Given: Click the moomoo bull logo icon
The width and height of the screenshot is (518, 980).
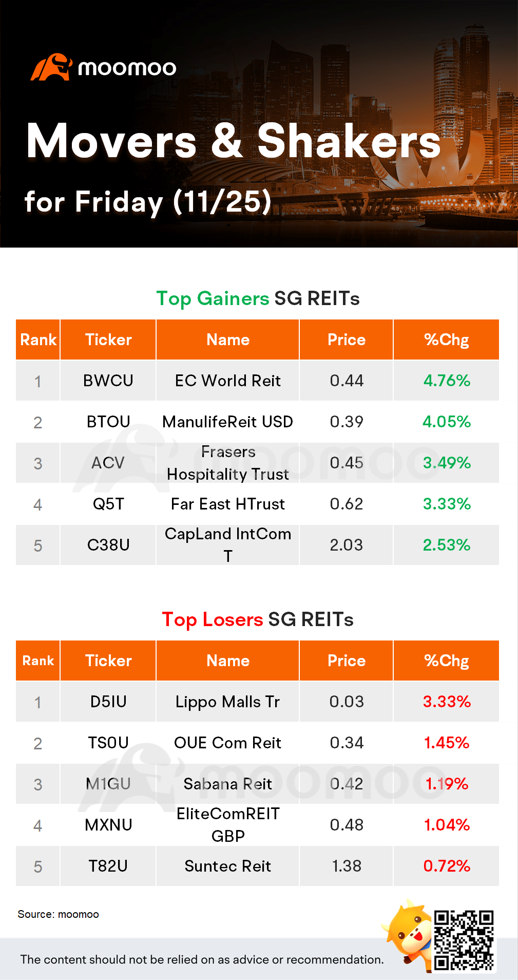Looking at the screenshot, I should click(x=51, y=68).
